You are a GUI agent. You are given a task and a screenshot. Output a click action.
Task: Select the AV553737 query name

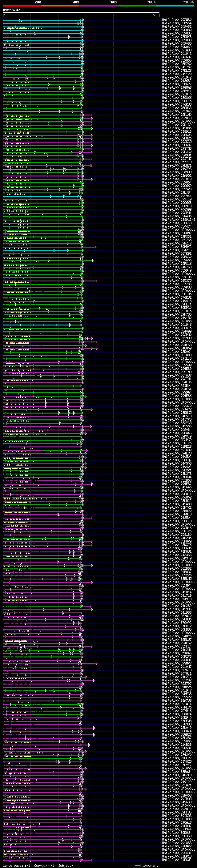[11, 10]
